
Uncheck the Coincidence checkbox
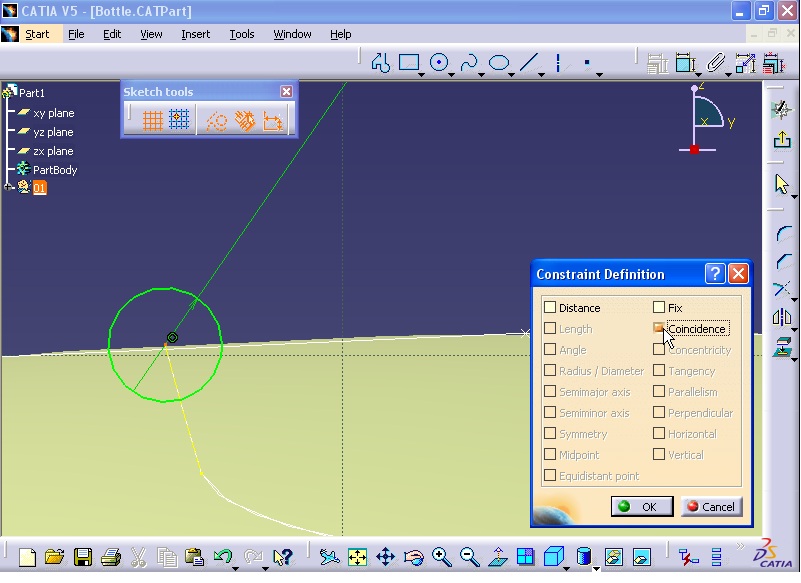coord(659,328)
